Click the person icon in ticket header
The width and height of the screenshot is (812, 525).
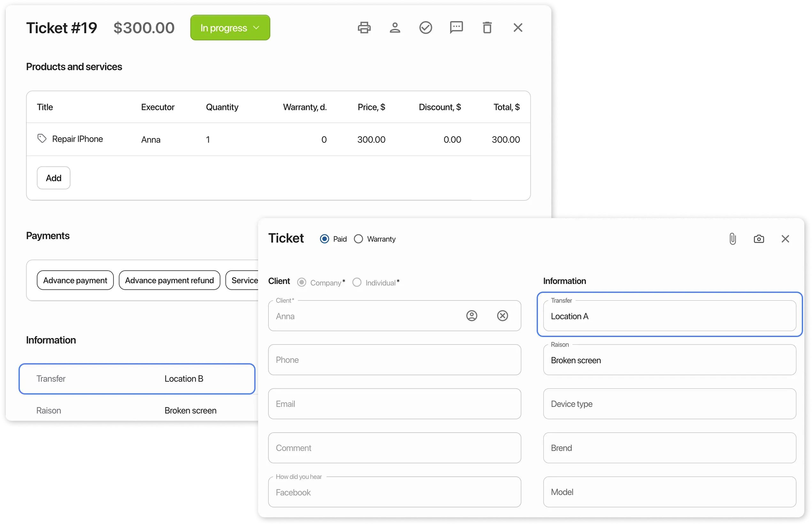(x=395, y=27)
